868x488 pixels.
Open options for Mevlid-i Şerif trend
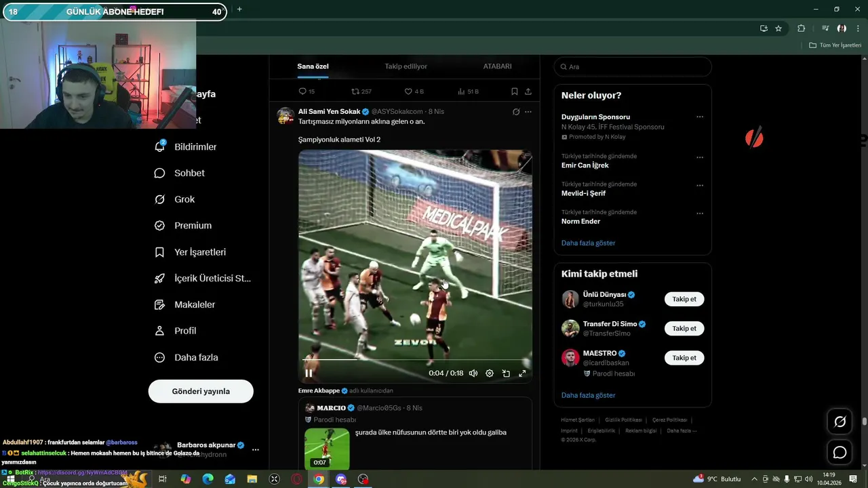700,185
